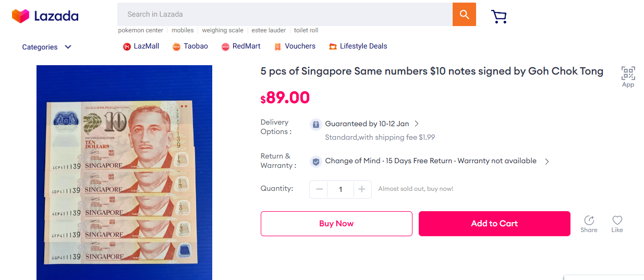Screen dimensions: 644x280
Task: Decrease quantity with minus button
Action: tap(319, 189)
